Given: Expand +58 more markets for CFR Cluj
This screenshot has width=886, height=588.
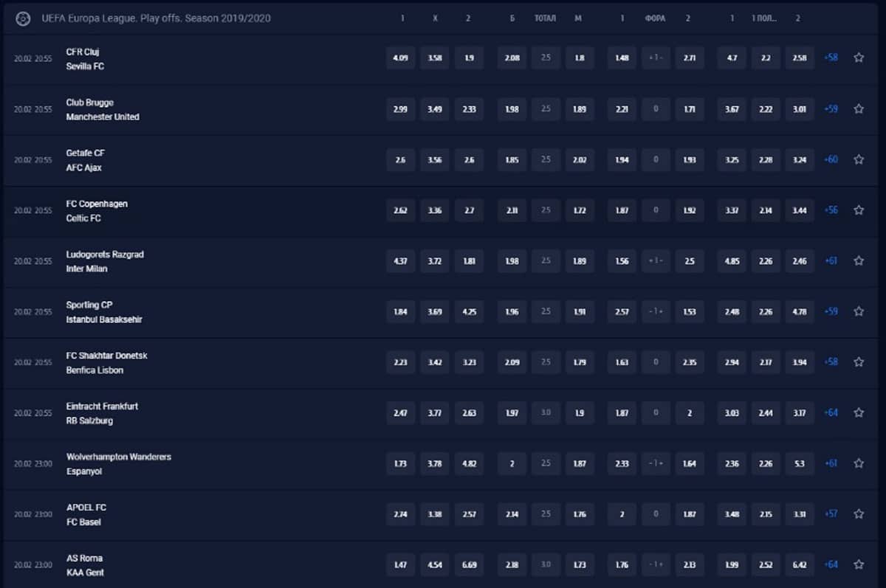Looking at the screenshot, I should [831, 58].
